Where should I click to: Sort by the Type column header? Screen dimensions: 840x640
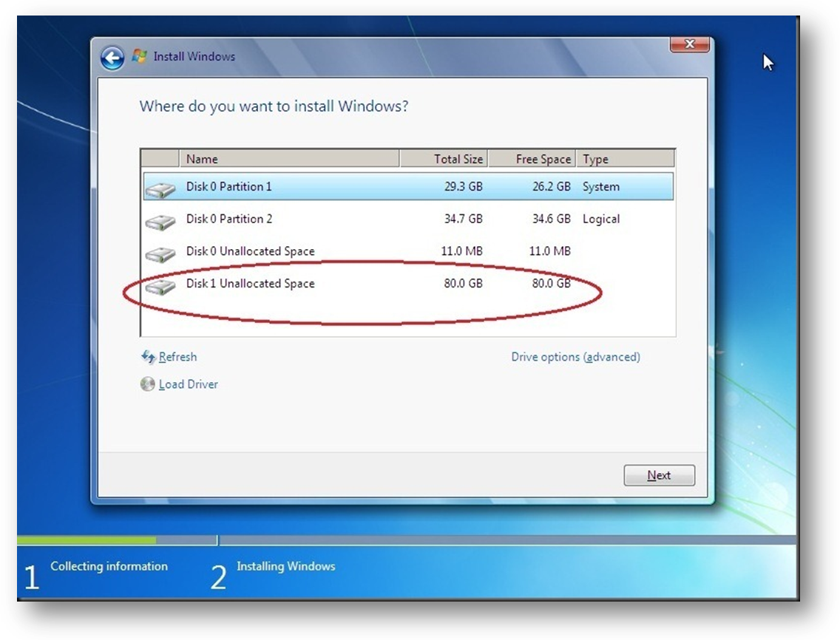pyautogui.click(x=625, y=159)
